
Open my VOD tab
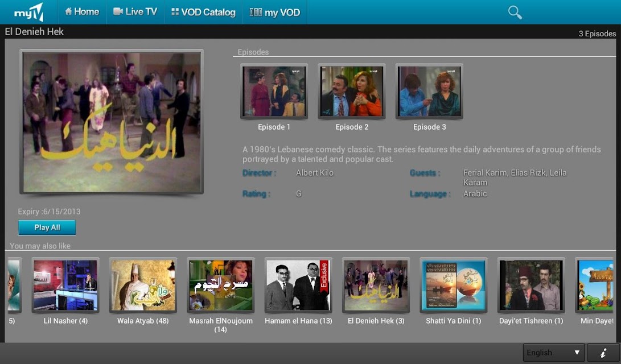tap(275, 13)
